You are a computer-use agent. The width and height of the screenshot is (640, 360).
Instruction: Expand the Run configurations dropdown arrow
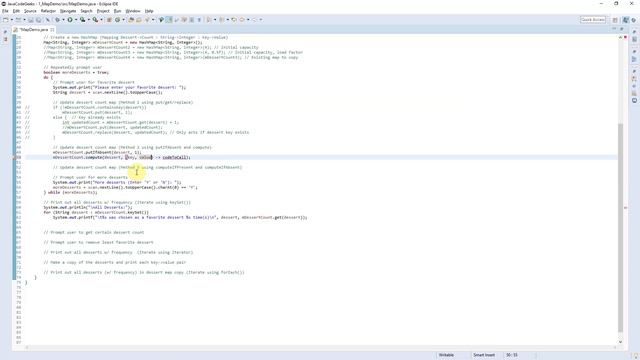(x=76, y=20)
